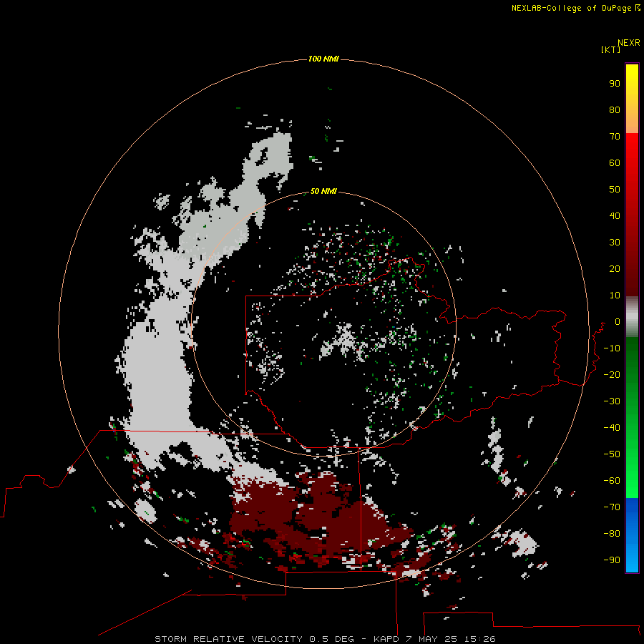
Task: Click the 0 value on the velocity scale
Action: [x=618, y=321]
